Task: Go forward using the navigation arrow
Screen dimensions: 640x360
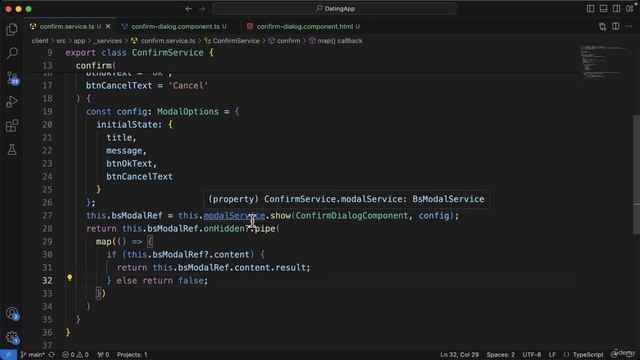Action: pyautogui.click(x=202, y=9)
